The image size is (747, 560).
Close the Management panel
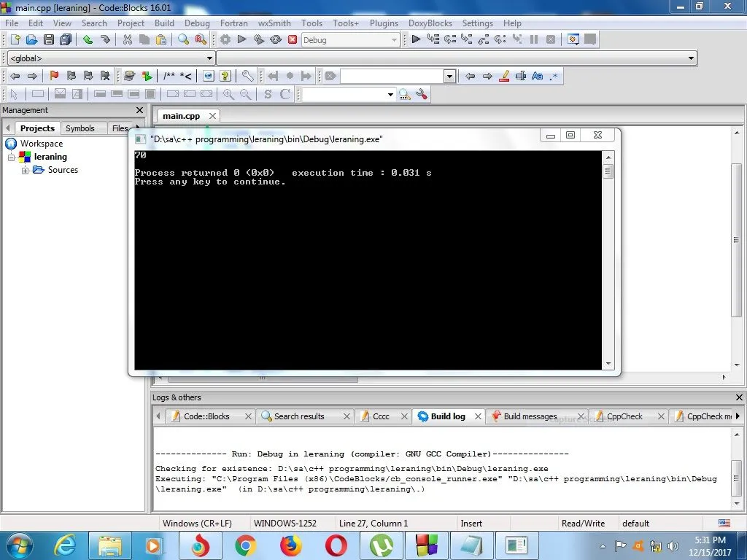click(139, 110)
